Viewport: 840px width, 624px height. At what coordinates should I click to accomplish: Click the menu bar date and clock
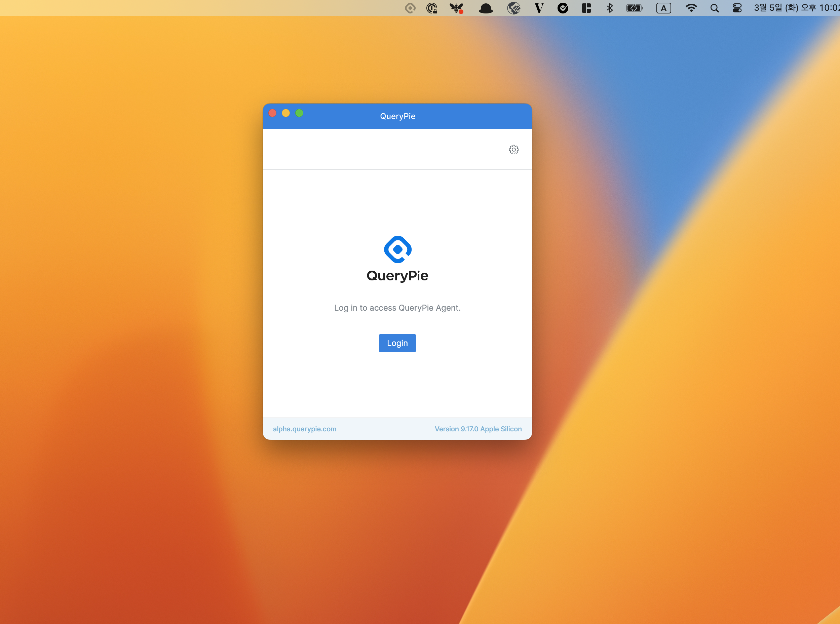tap(796, 8)
